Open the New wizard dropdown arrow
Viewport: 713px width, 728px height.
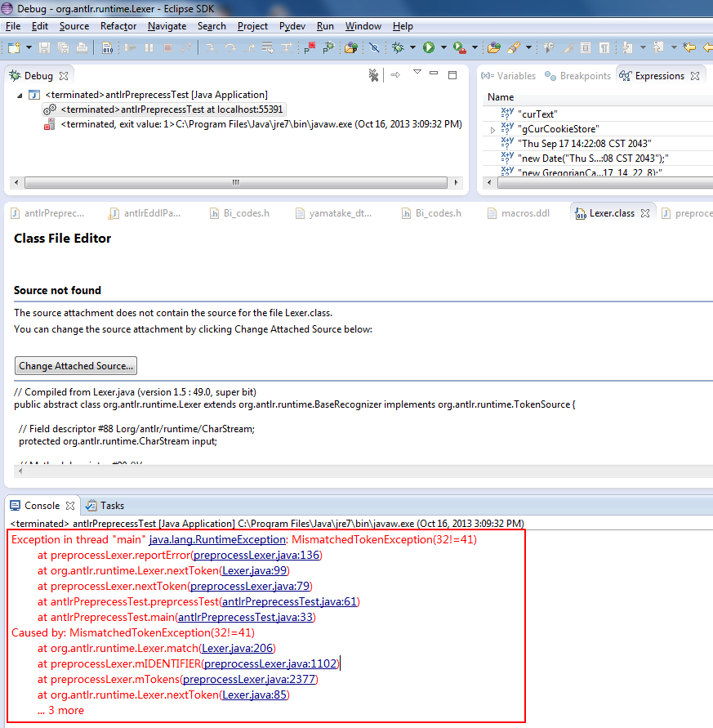[29, 47]
